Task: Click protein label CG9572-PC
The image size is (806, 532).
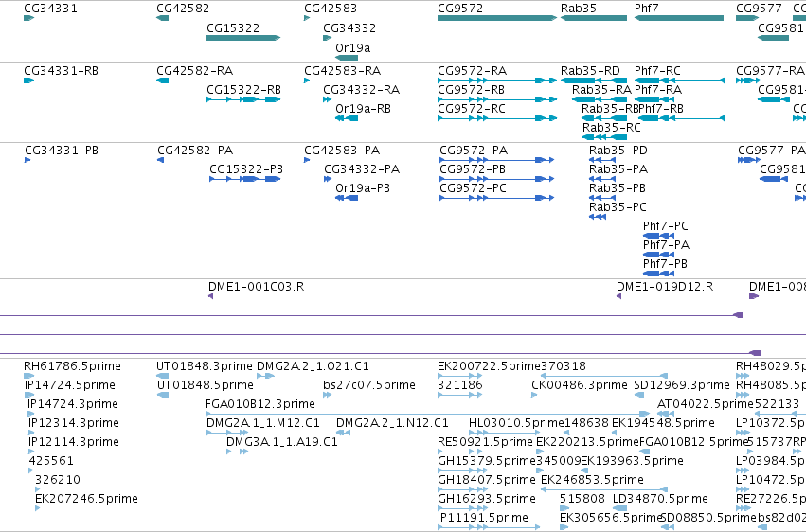Action: tap(473, 188)
